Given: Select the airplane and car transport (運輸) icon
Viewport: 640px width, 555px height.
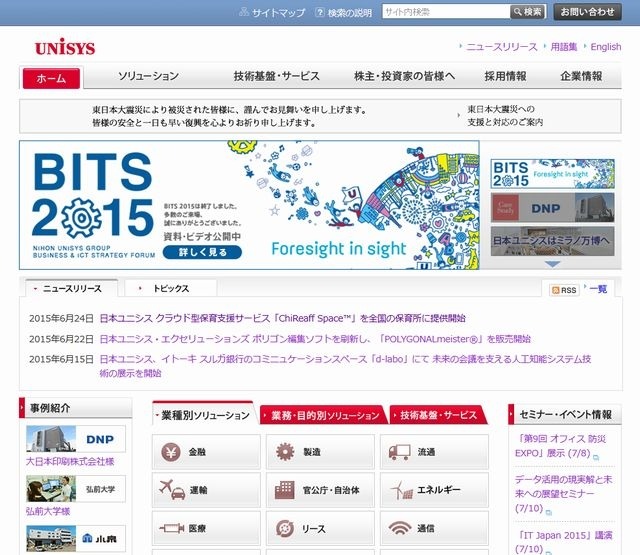Looking at the screenshot, I should click(172, 489).
